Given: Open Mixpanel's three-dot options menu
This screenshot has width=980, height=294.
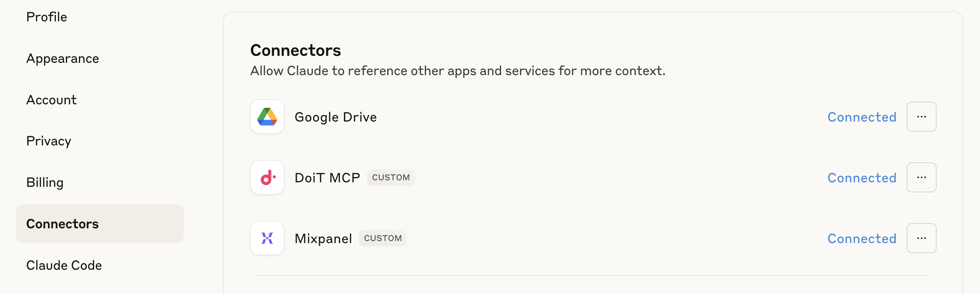Looking at the screenshot, I should (921, 238).
